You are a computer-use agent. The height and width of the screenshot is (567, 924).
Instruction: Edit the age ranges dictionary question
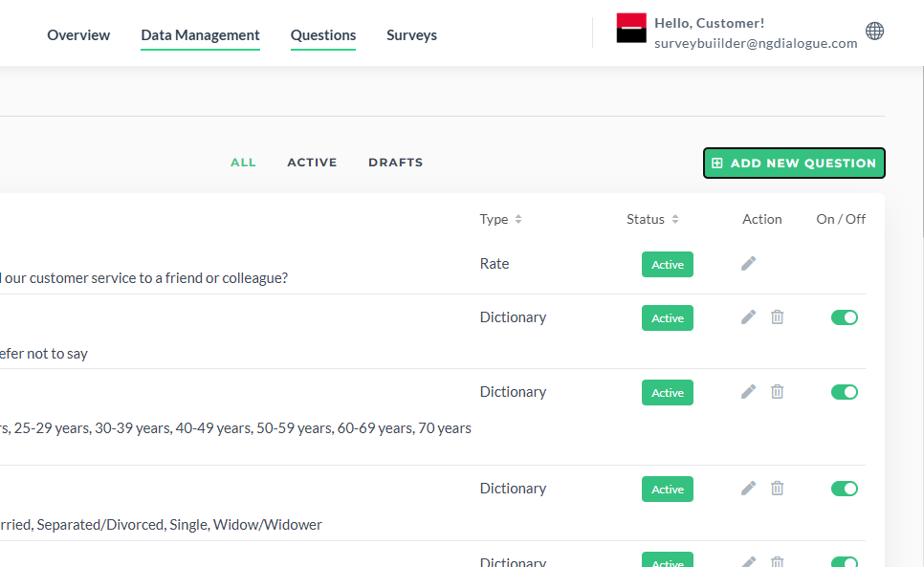coord(748,391)
